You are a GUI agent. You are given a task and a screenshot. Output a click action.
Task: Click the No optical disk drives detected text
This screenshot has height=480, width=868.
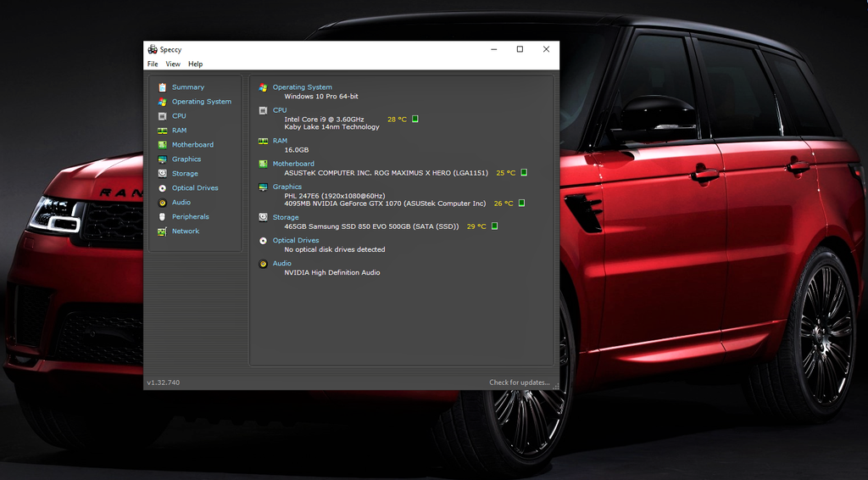pos(334,249)
